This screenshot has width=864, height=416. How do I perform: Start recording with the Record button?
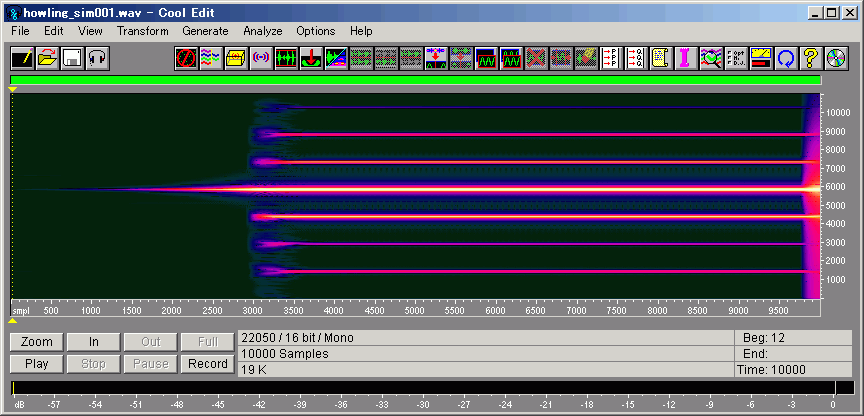[x=207, y=364]
